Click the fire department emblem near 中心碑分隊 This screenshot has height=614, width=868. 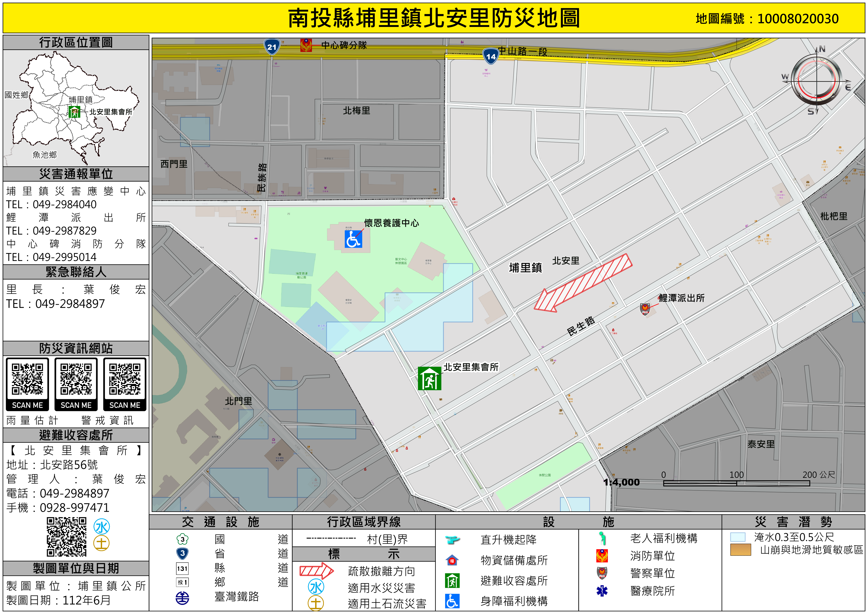(x=306, y=45)
